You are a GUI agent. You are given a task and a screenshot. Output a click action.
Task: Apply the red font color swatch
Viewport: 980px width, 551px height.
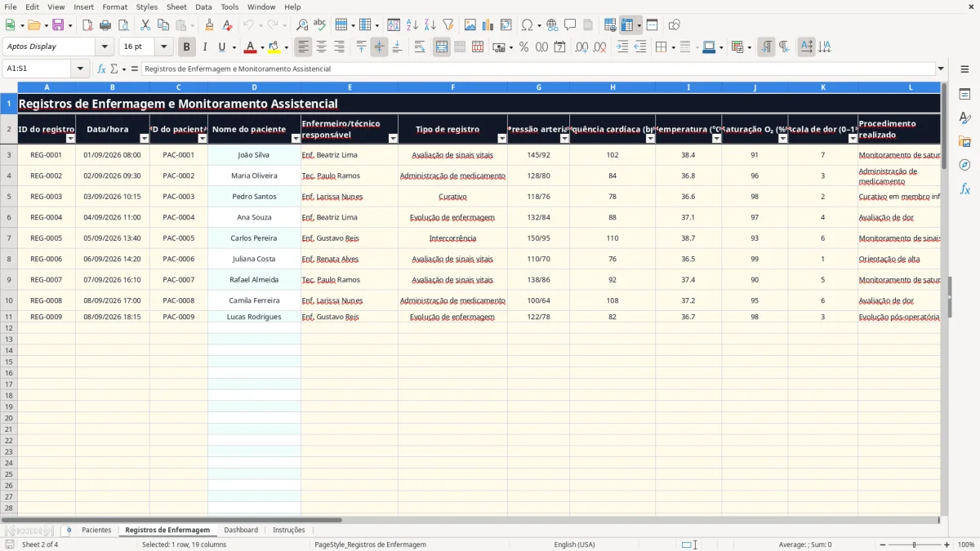[251, 47]
